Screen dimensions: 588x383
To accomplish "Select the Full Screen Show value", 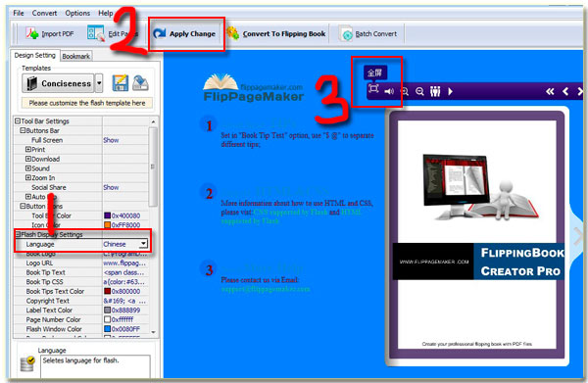I will pyautogui.click(x=111, y=140).
